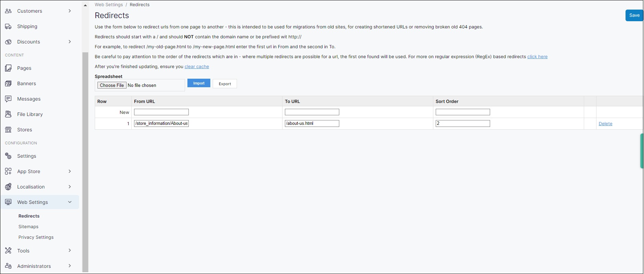
Task: Expand the Localisation submenu chevron
Action: click(70, 187)
